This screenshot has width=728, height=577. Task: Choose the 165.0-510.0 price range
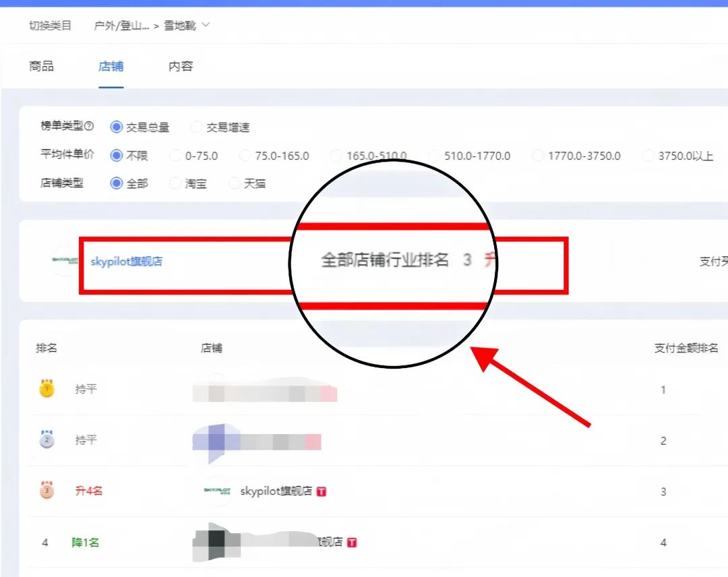336,155
